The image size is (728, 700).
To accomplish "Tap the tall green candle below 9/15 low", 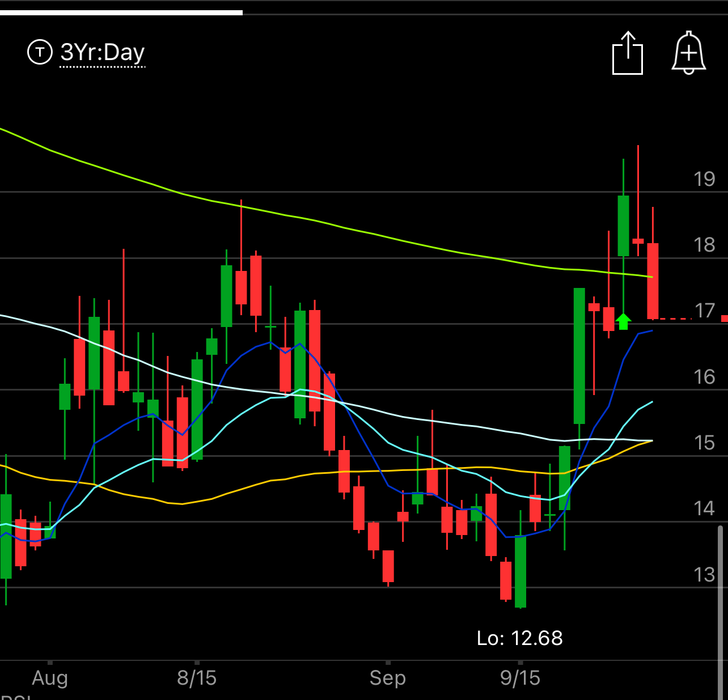I will pos(520,571).
